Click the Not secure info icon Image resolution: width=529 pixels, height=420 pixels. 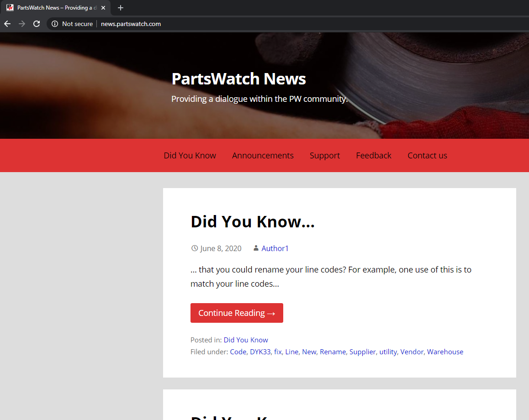pos(55,24)
